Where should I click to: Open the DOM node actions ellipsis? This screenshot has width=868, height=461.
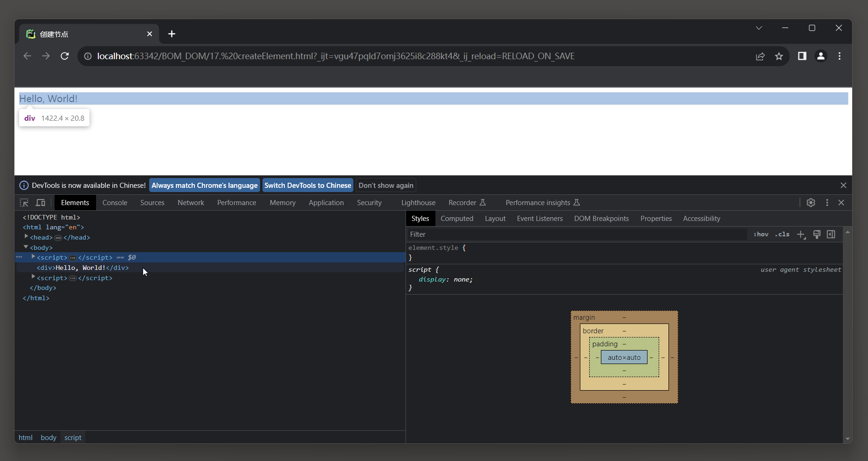click(x=19, y=257)
